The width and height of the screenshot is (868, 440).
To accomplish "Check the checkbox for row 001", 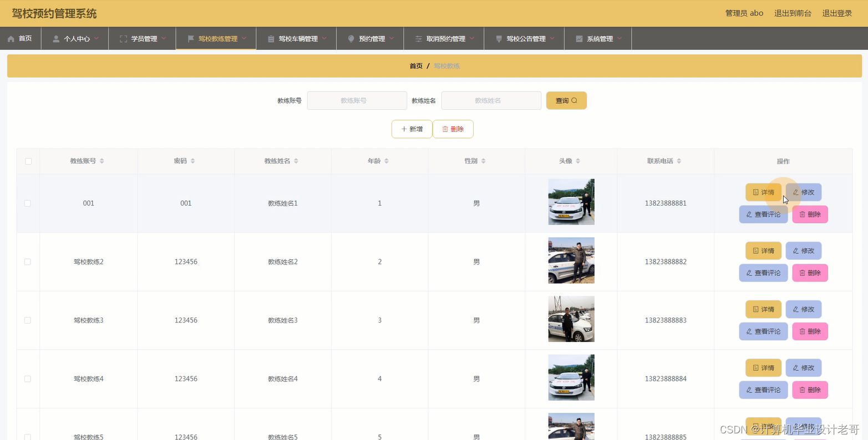I will point(28,203).
